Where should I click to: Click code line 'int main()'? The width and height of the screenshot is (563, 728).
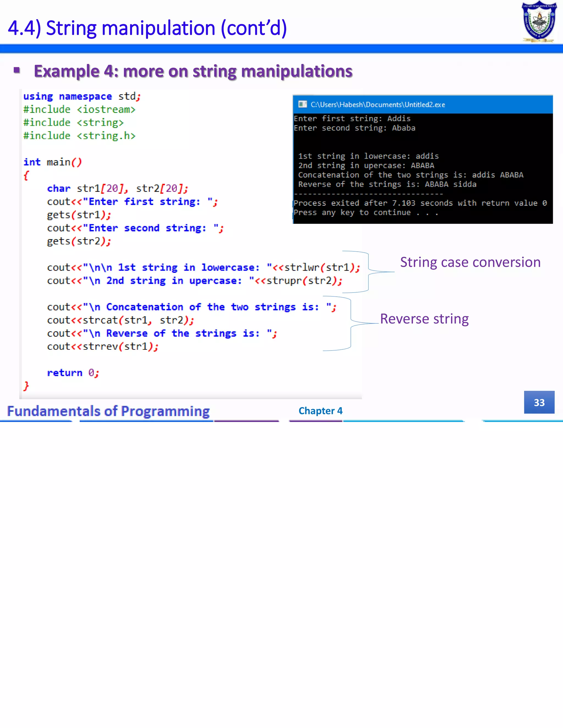(x=52, y=162)
